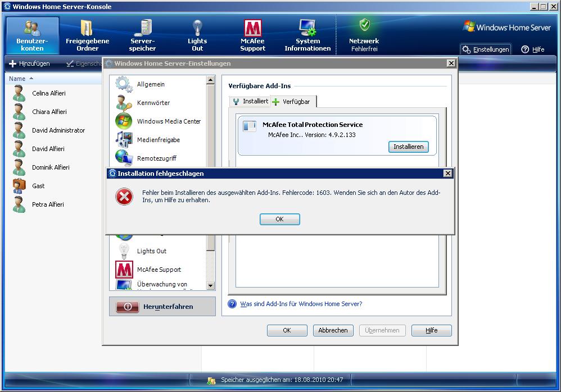Image resolution: width=561 pixels, height=392 pixels.
Task: Open 'Was sind Add-Ins für Windows Home Server?' link
Action: [x=301, y=304]
